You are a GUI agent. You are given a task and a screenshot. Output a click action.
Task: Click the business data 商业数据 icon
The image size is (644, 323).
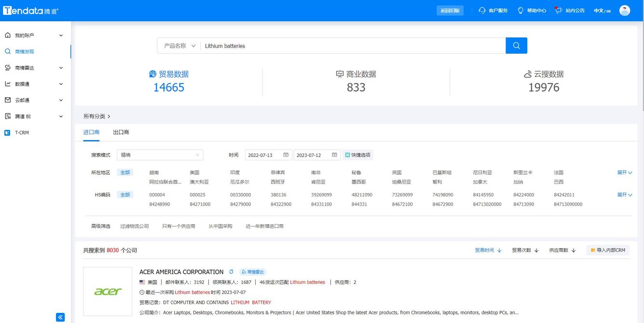[340, 74]
